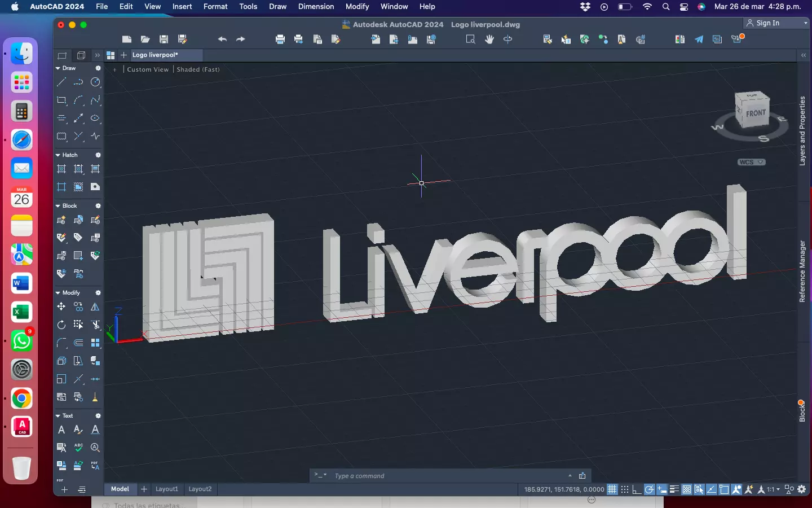Select the Arc tool
Image resolution: width=812 pixels, height=508 pixels.
pos(78,100)
